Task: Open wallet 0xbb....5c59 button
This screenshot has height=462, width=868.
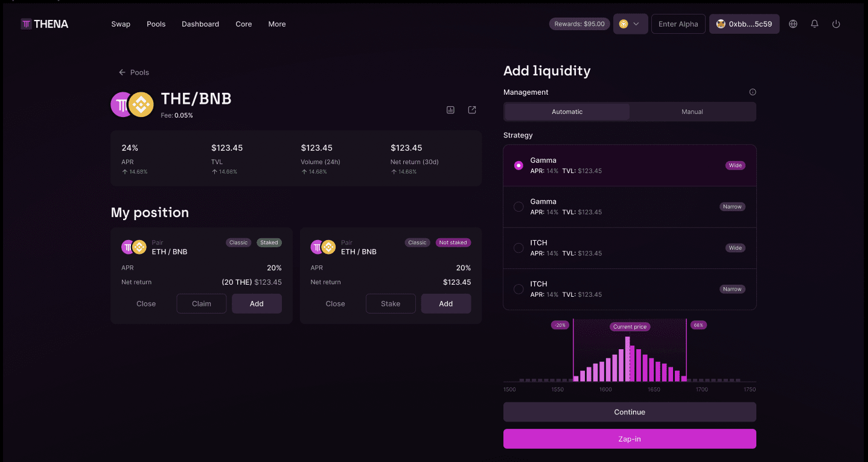Action: 744,24
